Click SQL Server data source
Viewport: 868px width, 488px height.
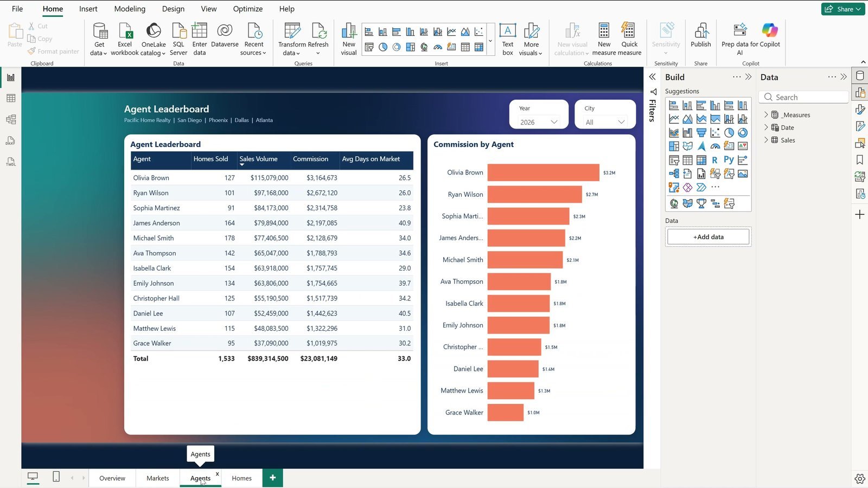coord(178,39)
